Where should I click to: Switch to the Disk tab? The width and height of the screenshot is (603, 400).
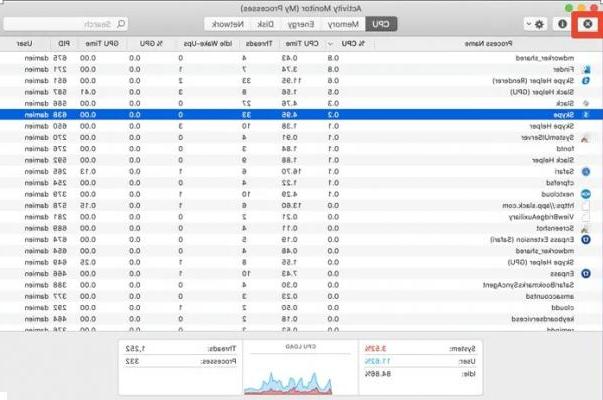click(265, 24)
